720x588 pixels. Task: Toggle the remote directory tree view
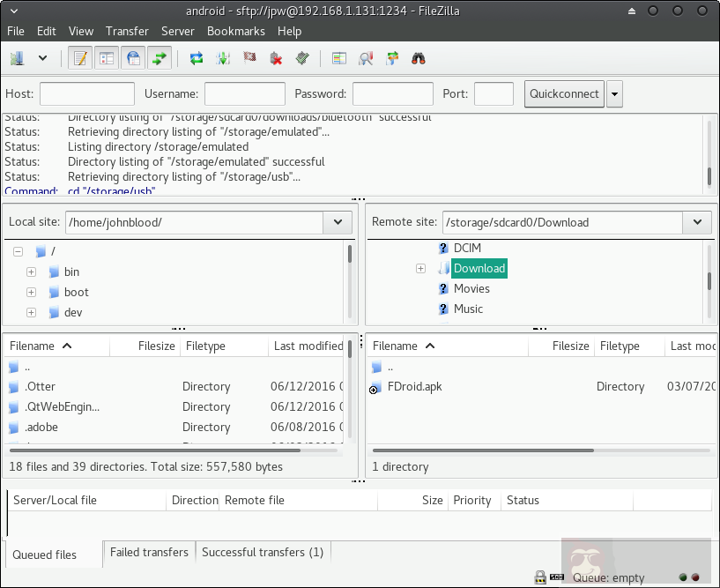point(133,58)
